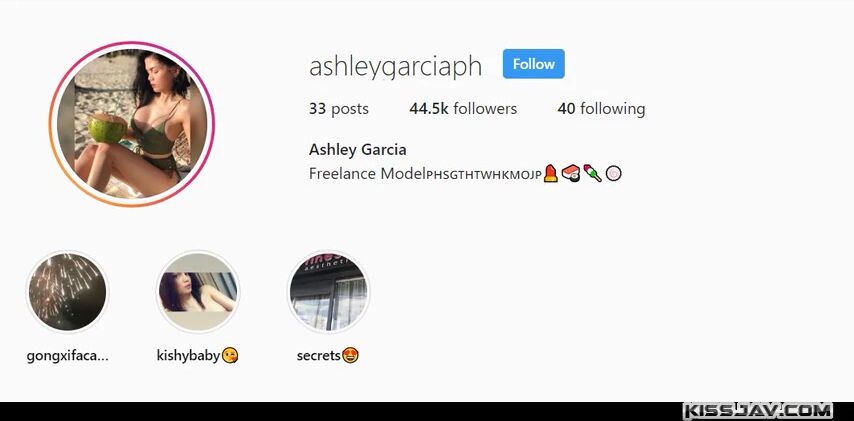Open the profile picture story ring
854x421 pixels.
(131, 124)
